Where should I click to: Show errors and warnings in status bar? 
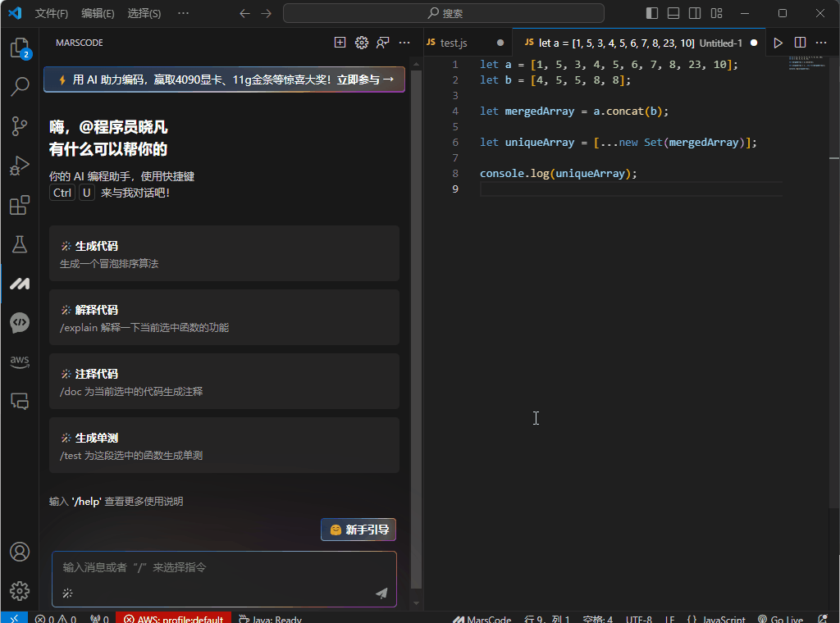56,619
